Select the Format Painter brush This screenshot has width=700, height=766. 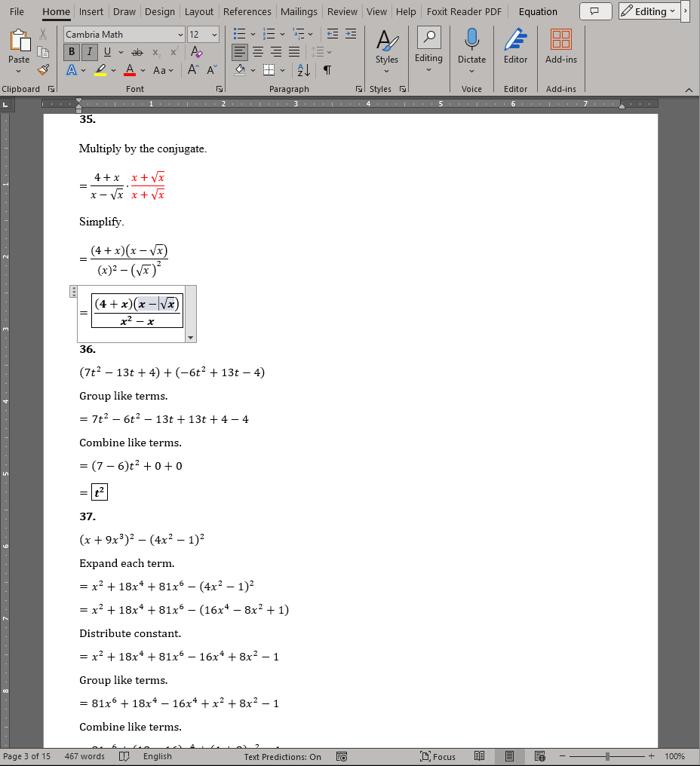tap(43, 70)
